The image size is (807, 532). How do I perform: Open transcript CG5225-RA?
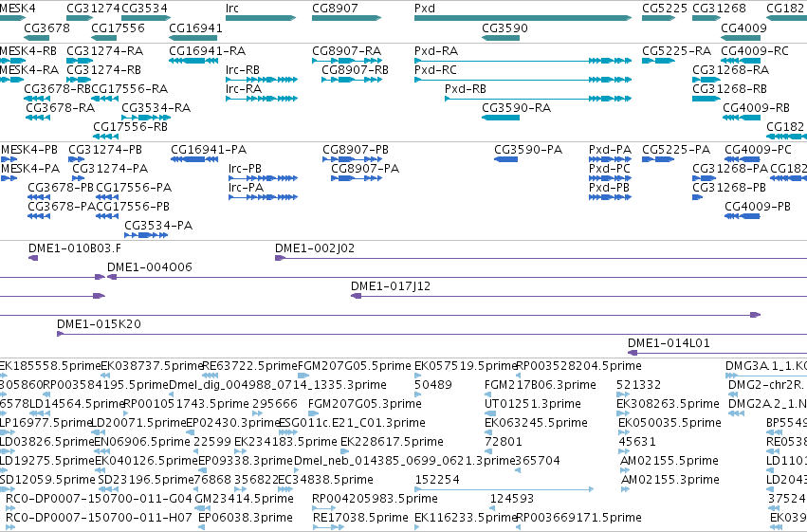pyautogui.click(x=676, y=51)
